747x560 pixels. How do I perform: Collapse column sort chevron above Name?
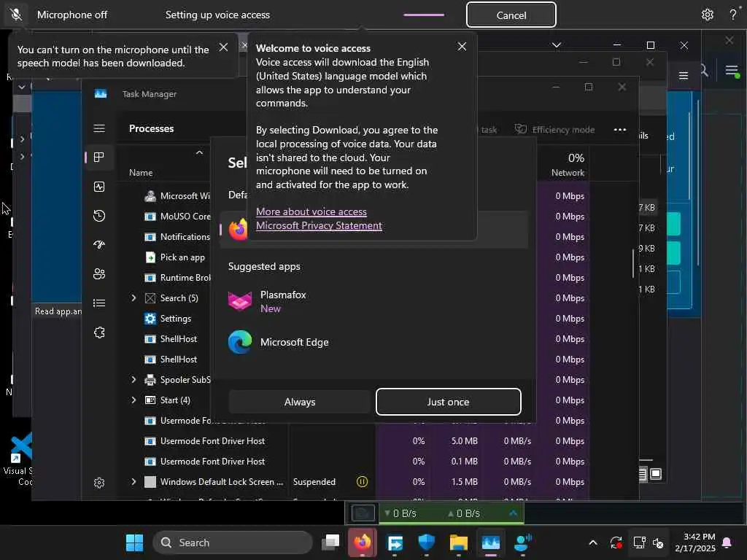199,152
